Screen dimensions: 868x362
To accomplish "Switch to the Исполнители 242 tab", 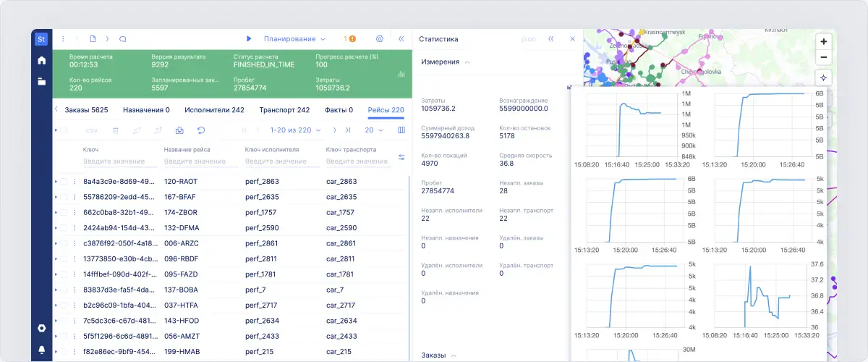I will coord(214,110).
